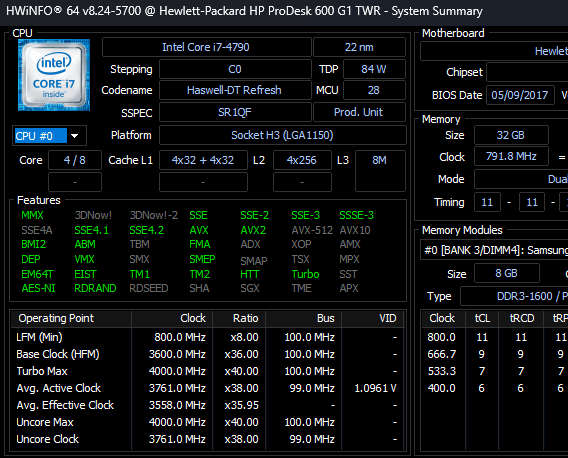This screenshot has height=458, width=568.
Task: Click the Intel Core i7-4790 name field
Action: (x=206, y=47)
